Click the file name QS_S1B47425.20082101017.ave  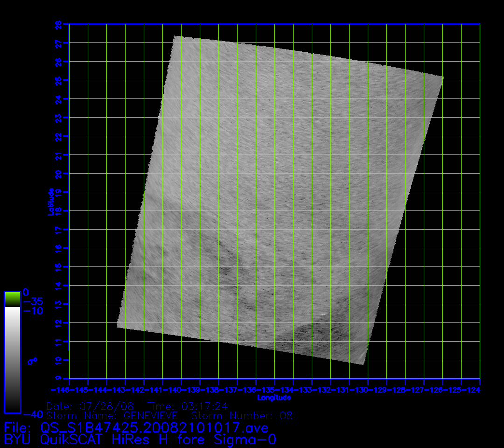(154, 427)
